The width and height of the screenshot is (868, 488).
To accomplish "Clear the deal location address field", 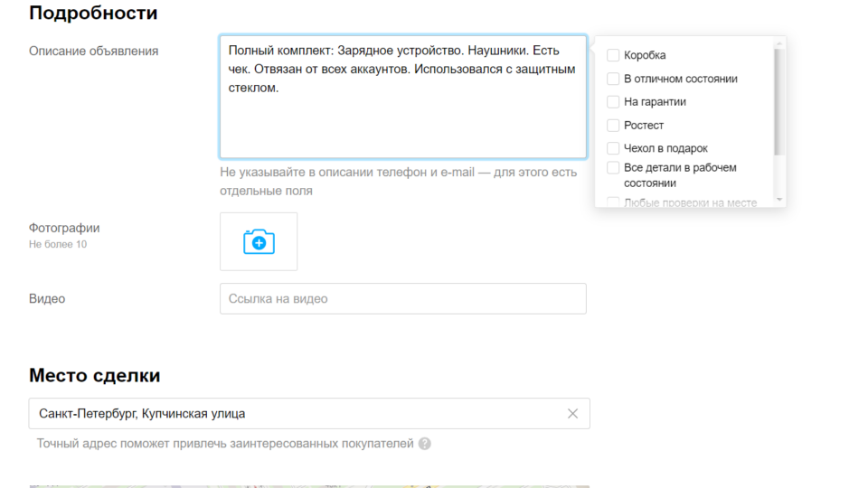I will [572, 413].
